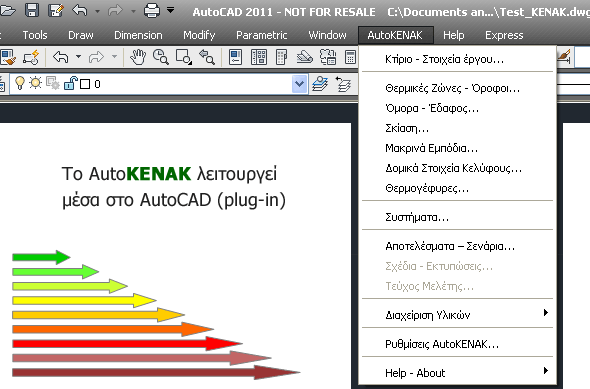Click the Layer Previous icon
This screenshot has width=590, height=389.
point(343,84)
